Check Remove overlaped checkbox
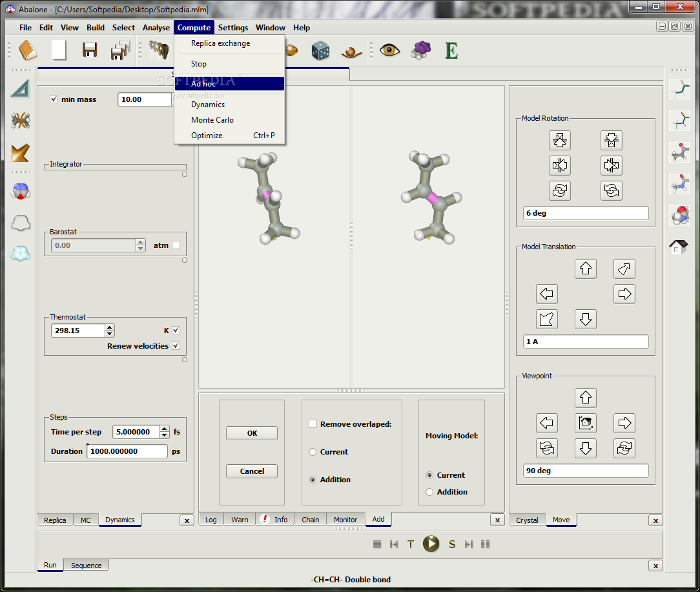The image size is (700, 592). point(313,424)
